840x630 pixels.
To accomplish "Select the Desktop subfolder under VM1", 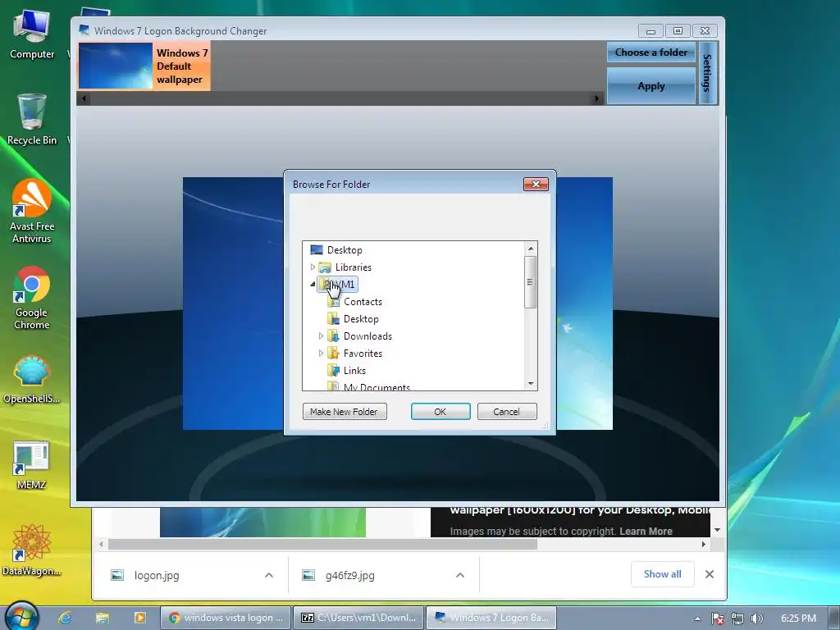I will (361, 319).
